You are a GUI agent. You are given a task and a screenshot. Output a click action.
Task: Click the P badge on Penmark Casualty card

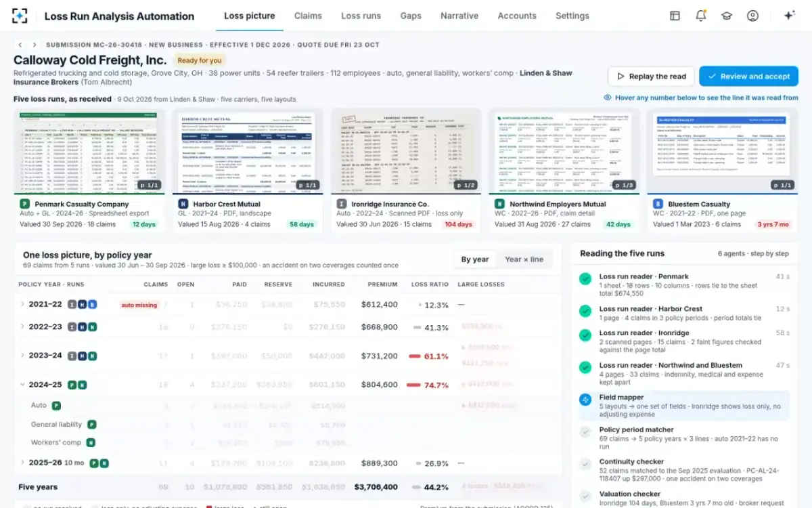click(x=24, y=204)
